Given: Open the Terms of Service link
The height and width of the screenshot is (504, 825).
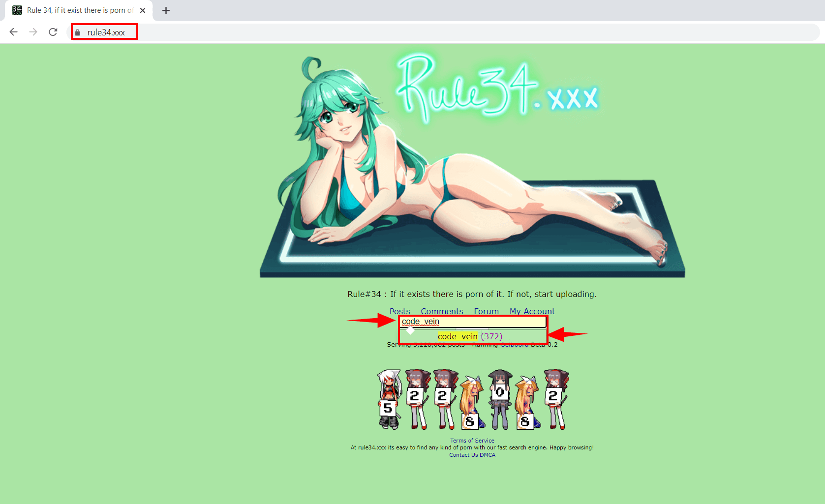Looking at the screenshot, I should point(472,441).
